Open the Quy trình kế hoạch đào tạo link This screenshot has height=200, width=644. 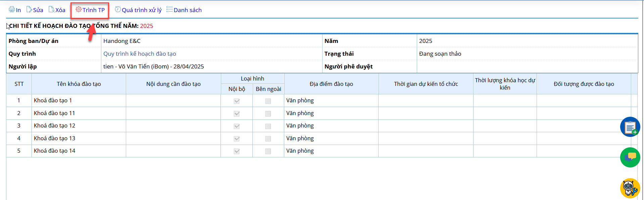click(x=140, y=54)
